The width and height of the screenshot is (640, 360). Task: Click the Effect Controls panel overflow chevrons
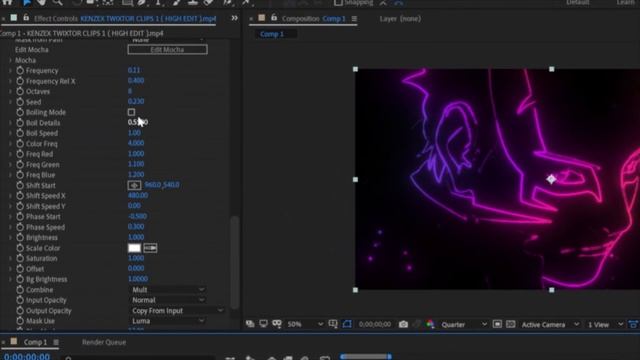point(234,18)
